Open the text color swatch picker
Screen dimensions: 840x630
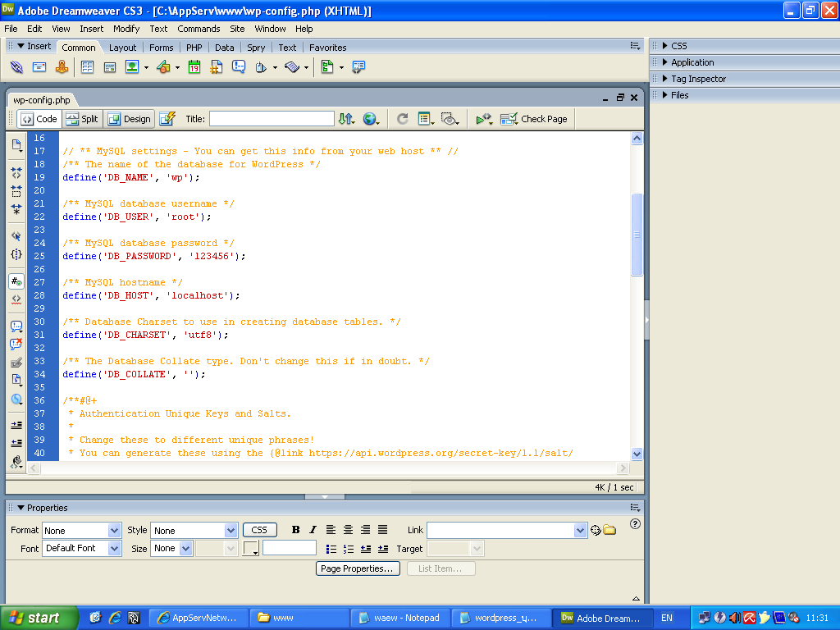click(251, 549)
